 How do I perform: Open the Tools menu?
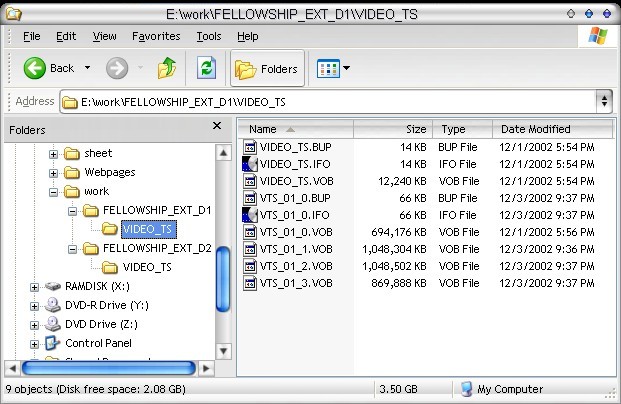[209, 36]
